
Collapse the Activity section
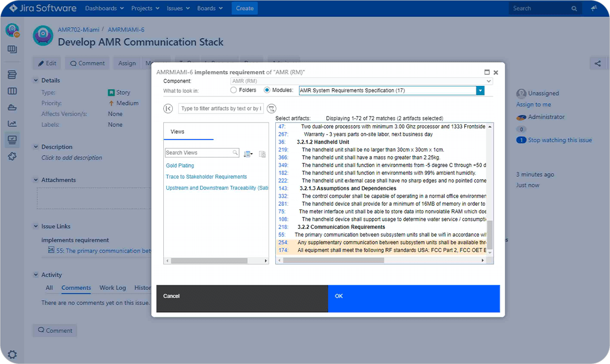(36, 275)
